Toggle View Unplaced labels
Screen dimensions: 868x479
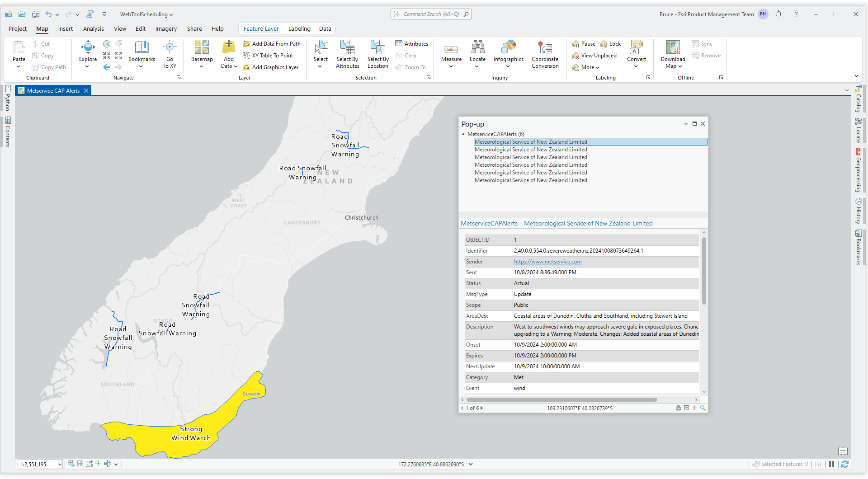[x=594, y=55]
